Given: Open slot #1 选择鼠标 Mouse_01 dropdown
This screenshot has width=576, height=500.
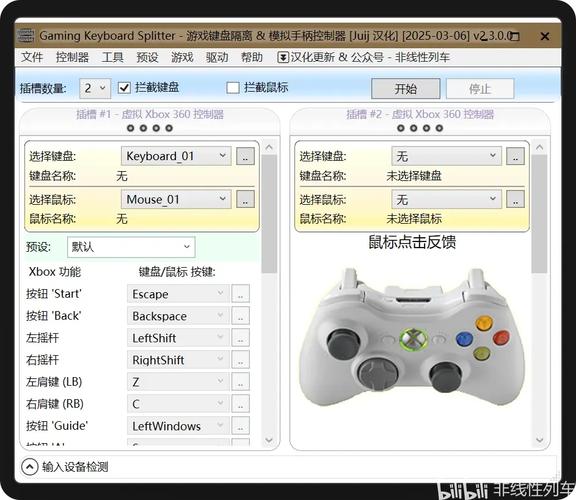Looking at the screenshot, I should point(176,199).
